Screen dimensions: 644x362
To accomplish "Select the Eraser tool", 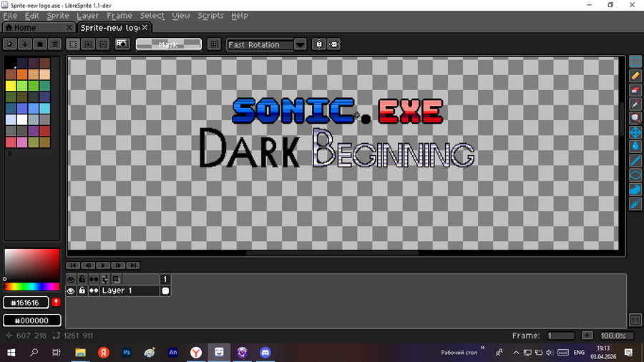I will tap(635, 90).
